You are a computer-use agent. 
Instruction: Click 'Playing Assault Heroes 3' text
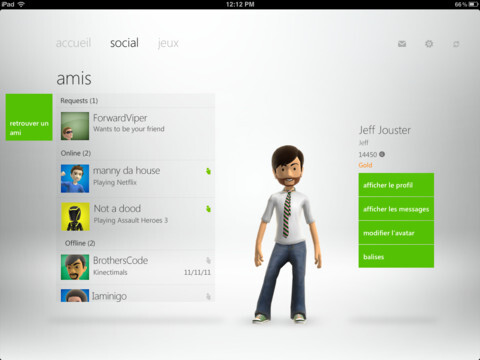click(131, 220)
